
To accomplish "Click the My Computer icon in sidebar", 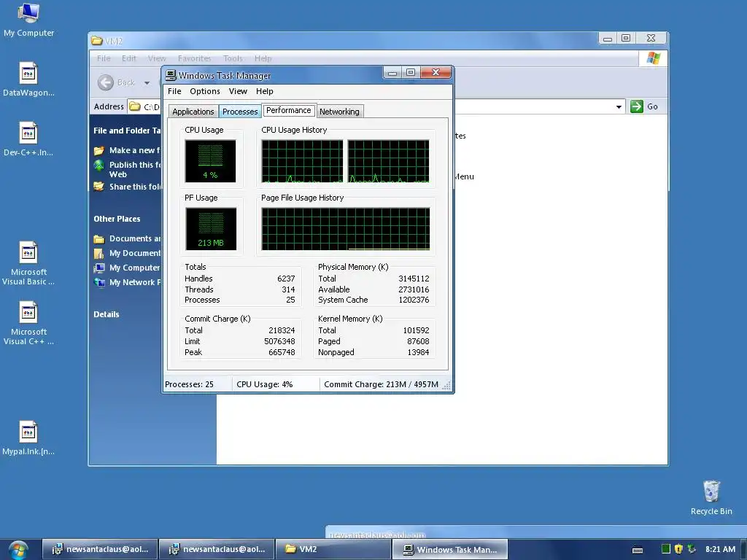I will coord(99,268).
